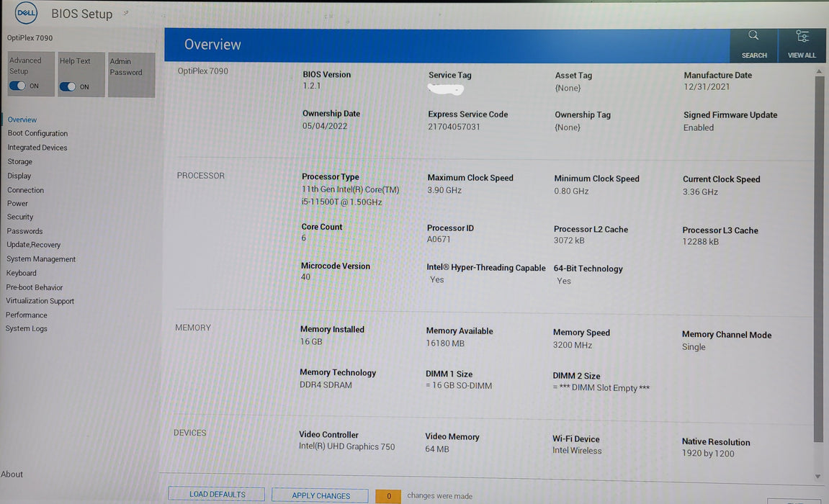Click Maximum Clock Speed 3.90 GHz
The height and width of the screenshot is (504, 829).
[444, 190]
